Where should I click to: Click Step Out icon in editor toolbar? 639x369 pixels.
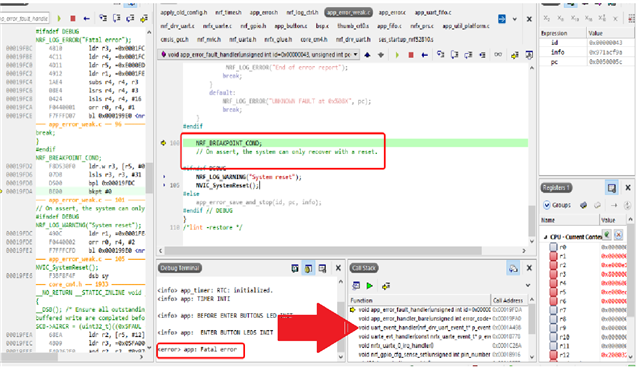pos(468,55)
